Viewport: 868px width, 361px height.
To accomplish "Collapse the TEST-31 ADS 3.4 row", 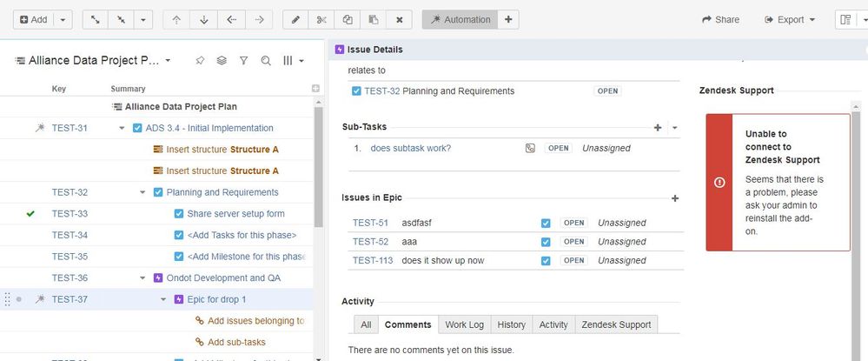I will [122, 128].
